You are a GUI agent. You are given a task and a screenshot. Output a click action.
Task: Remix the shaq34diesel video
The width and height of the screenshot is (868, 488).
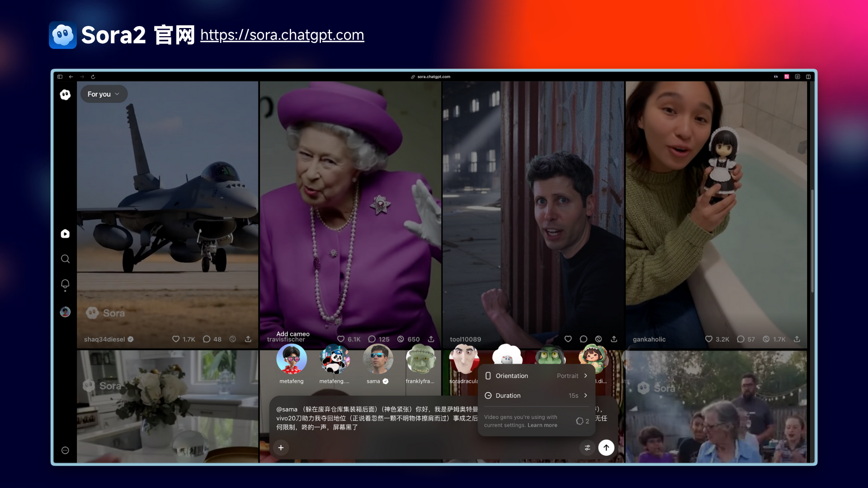[x=232, y=339]
